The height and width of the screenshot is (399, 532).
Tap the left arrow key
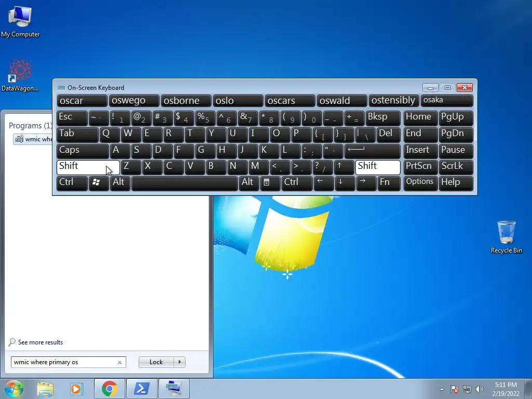[324, 183]
